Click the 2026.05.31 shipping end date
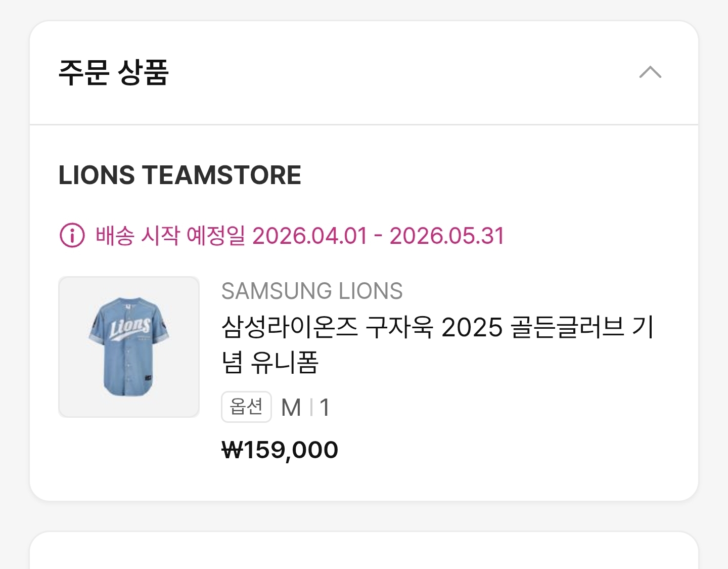Screen dimensions: 728x569 click(447, 236)
